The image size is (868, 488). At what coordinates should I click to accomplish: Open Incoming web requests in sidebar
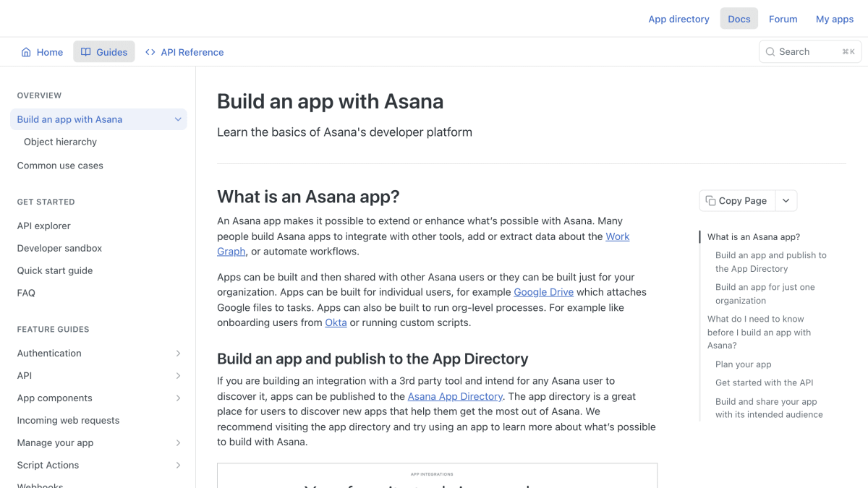(68, 421)
